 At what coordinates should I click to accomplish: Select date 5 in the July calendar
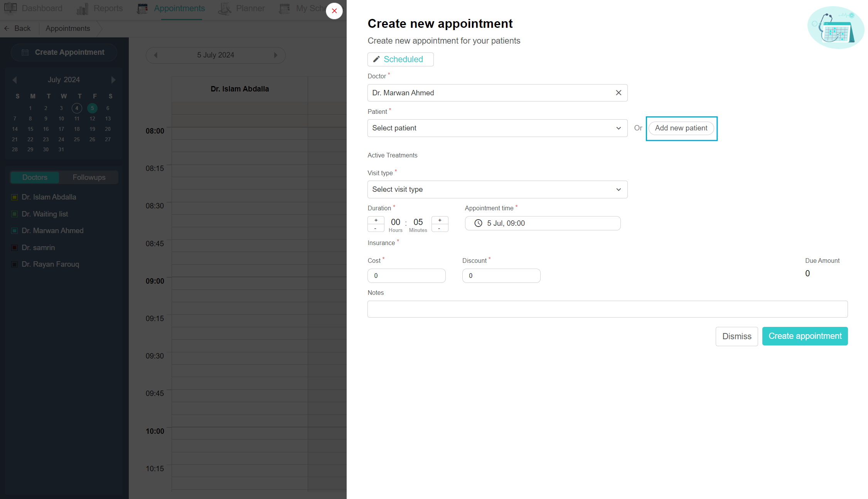pos(92,108)
